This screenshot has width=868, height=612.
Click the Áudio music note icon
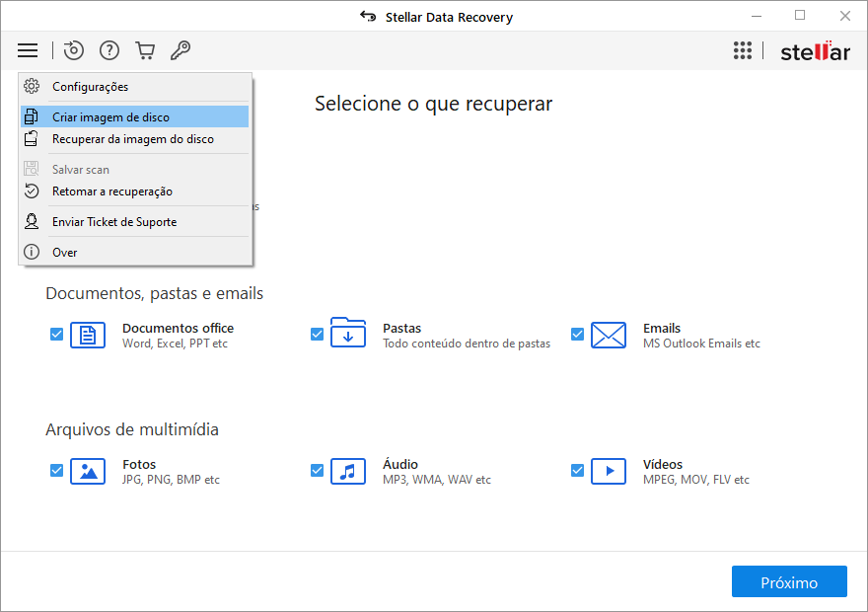347,472
